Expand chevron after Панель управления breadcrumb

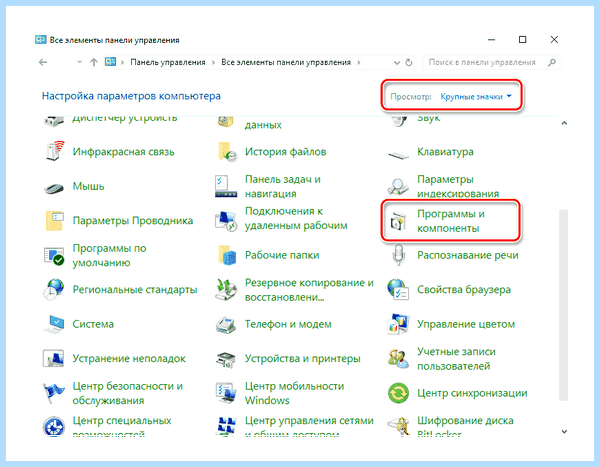(x=213, y=62)
